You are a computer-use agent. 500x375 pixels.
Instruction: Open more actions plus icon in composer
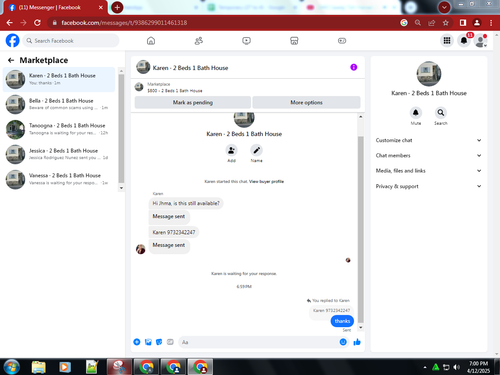tap(137, 342)
